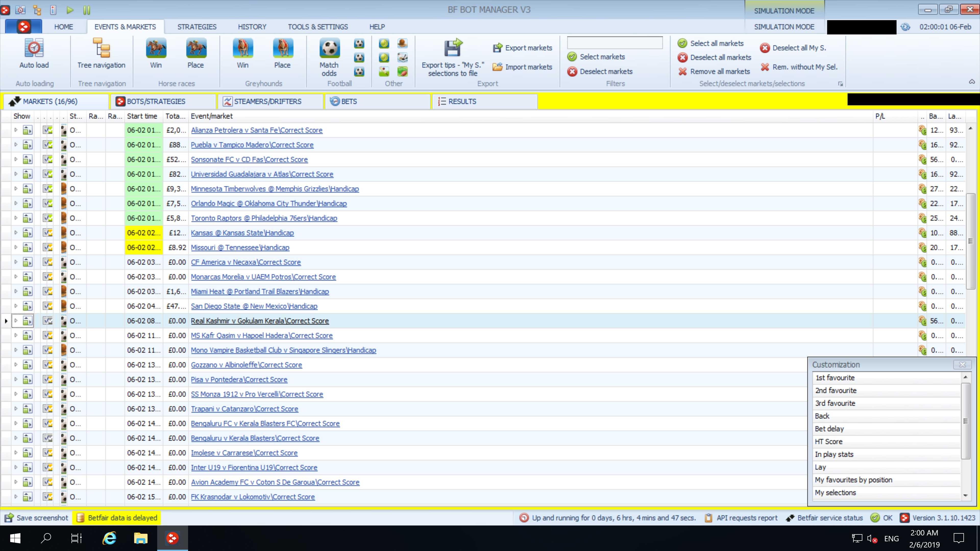Image resolution: width=980 pixels, height=551 pixels.
Task: Expand the Gozzano v Albinoleffe row
Action: (16, 365)
